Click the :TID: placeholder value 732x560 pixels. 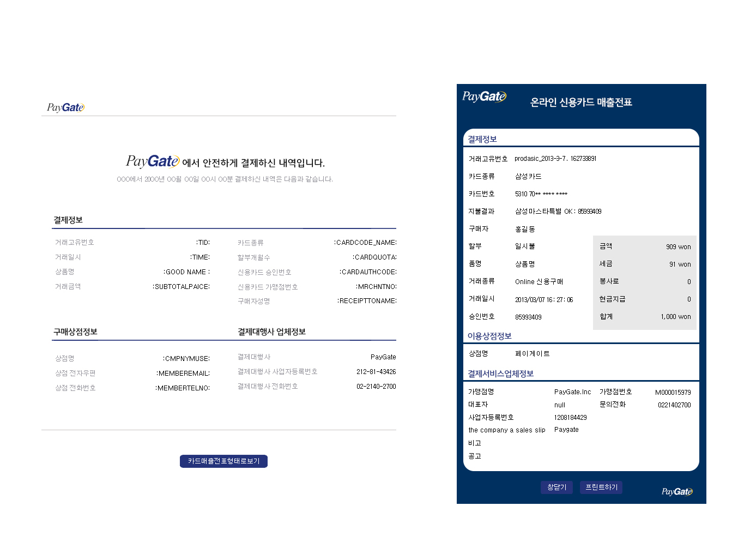(203, 243)
